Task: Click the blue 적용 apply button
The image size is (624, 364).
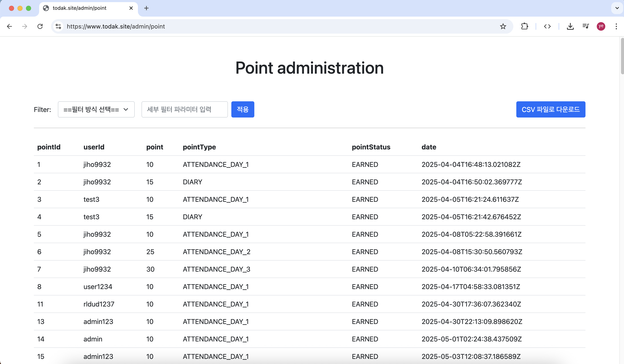Action: [242, 109]
